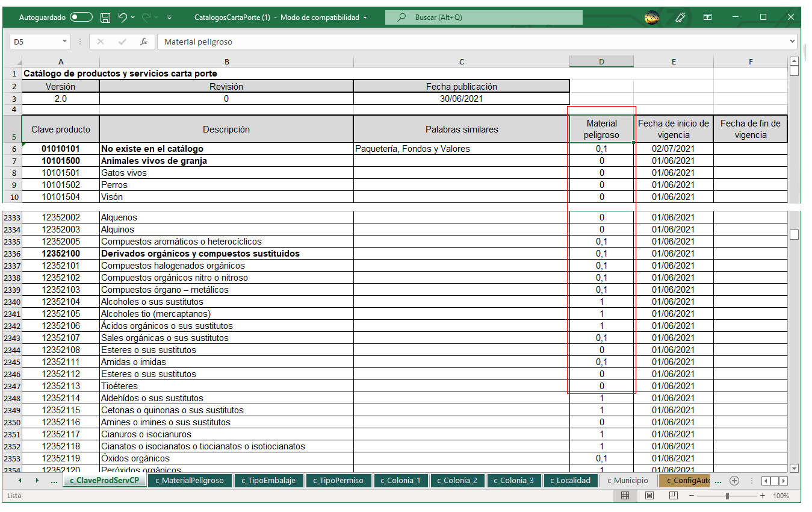The height and width of the screenshot is (512, 812).
Task: Switch to c_Colonia_1 sheet tab
Action: (x=401, y=481)
